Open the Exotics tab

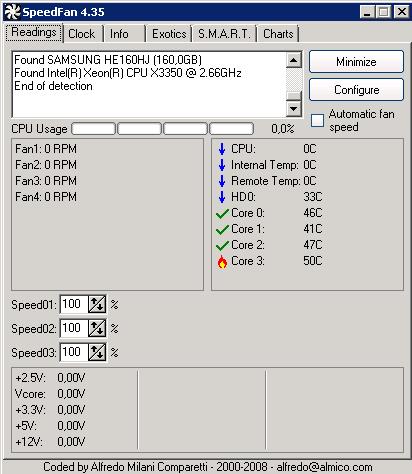tap(169, 34)
